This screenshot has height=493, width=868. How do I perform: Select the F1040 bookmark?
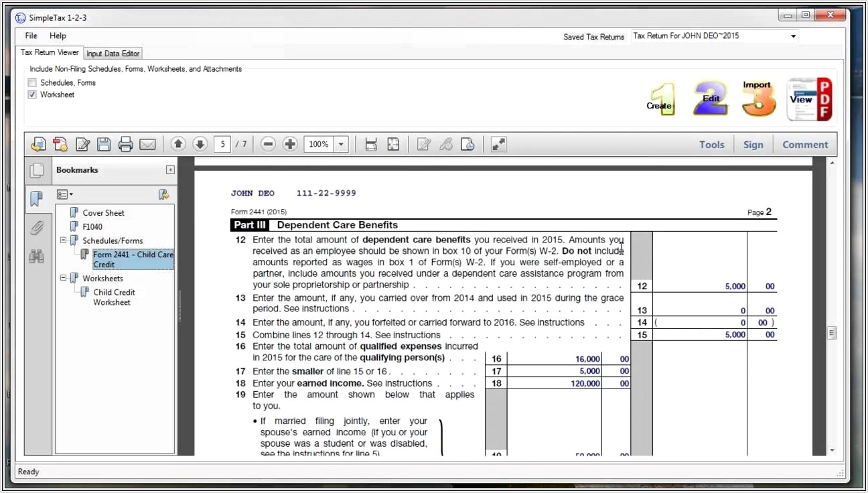[92, 226]
